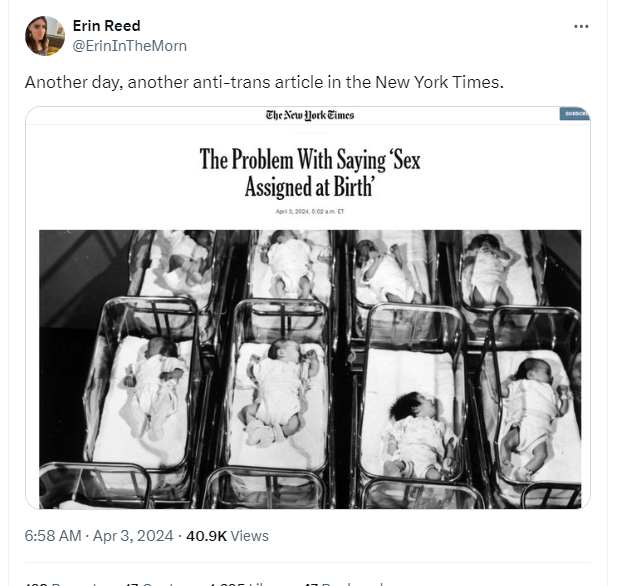This screenshot has height=586, width=633.
Task: Click the Apr 3, 2024 post date
Action: click(x=133, y=536)
